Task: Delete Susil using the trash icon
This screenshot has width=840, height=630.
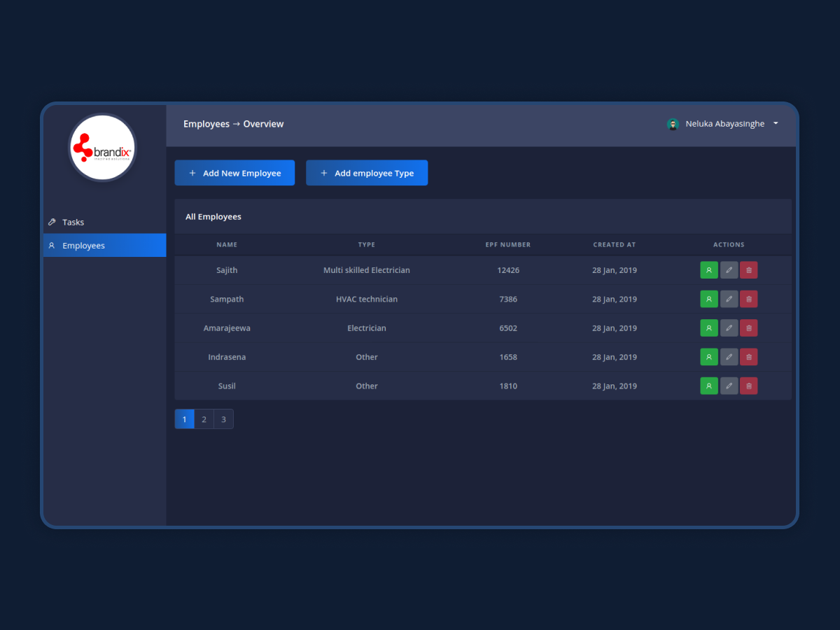Action: pos(748,386)
